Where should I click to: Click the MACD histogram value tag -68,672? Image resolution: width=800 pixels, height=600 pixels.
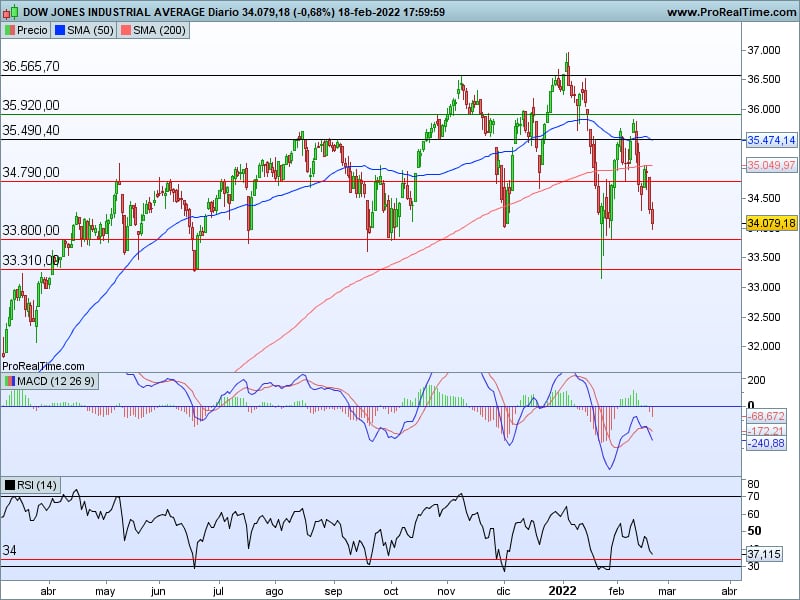pos(766,416)
